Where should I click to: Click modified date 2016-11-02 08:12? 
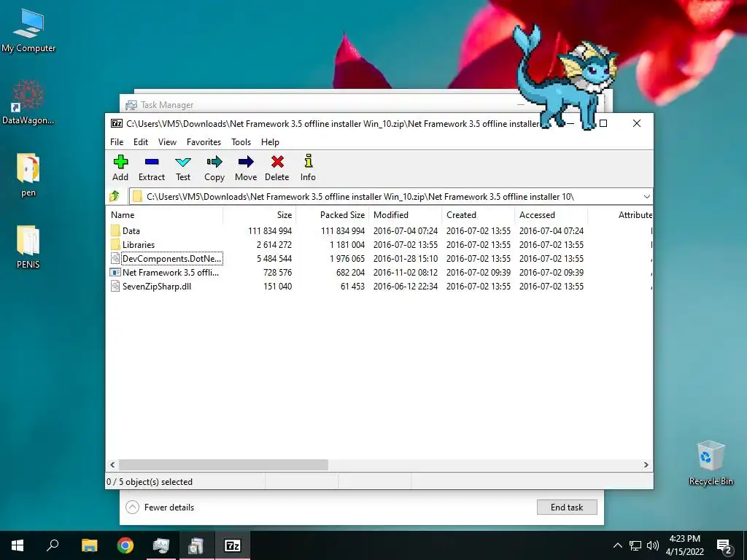tap(406, 273)
